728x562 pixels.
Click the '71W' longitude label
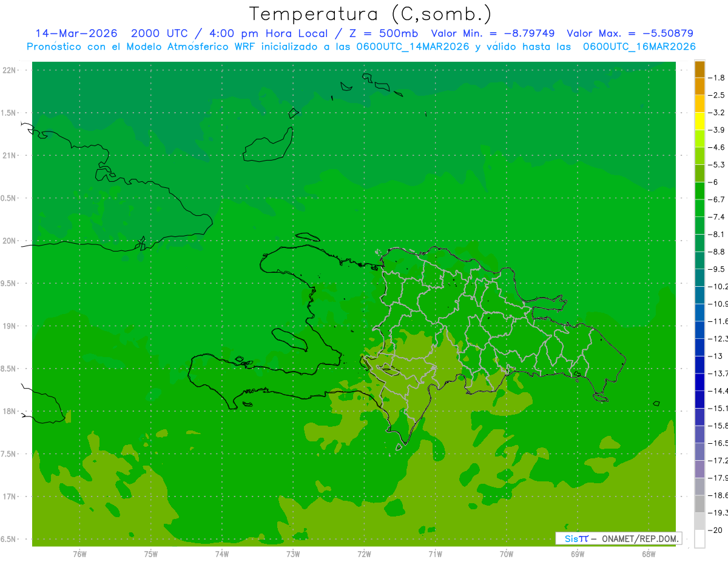pyautogui.click(x=435, y=554)
